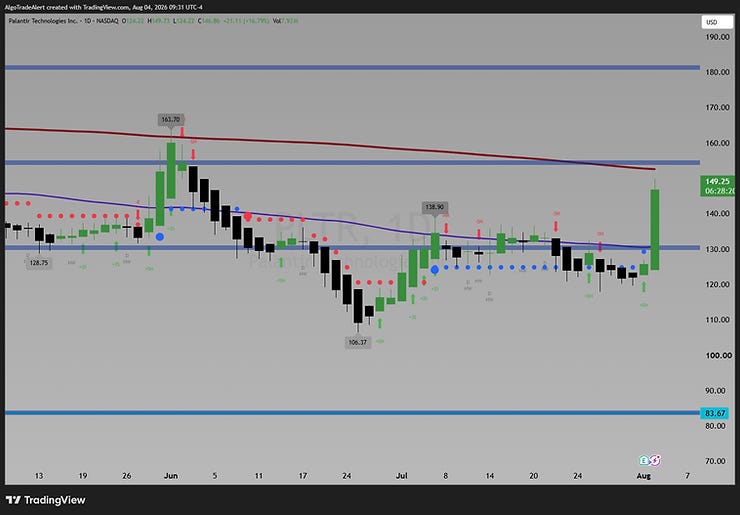Select the 163.70 high price label
The width and height of the screenshot is (740, 515).
171,119
